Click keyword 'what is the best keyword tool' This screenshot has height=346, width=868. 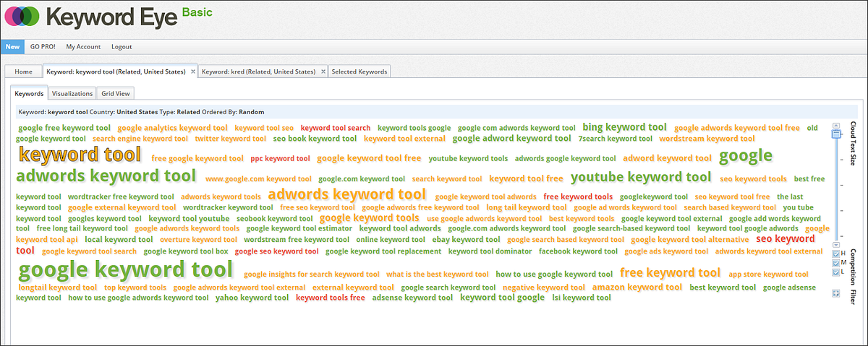click(438, 274)
